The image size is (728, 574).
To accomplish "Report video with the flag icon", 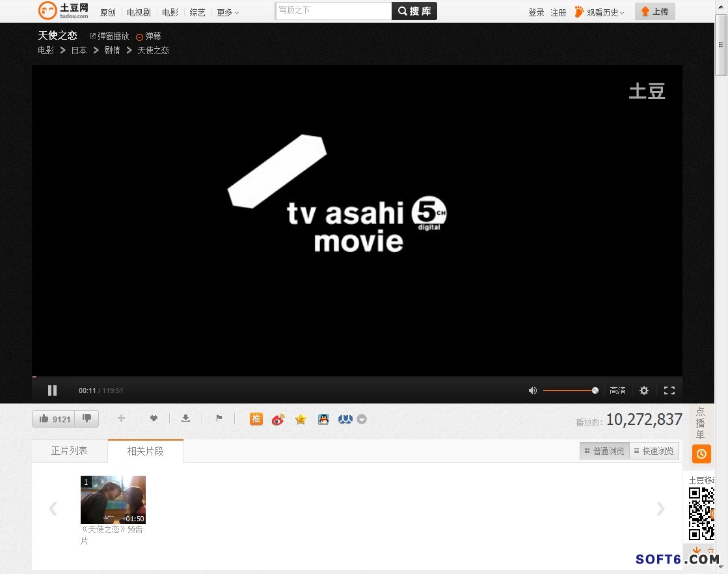I will 219,418.
